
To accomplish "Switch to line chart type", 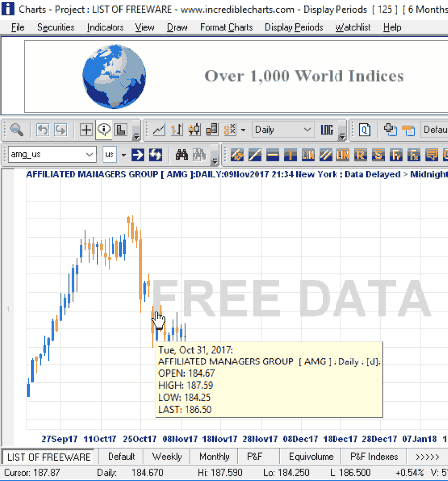I will (159, 130).
